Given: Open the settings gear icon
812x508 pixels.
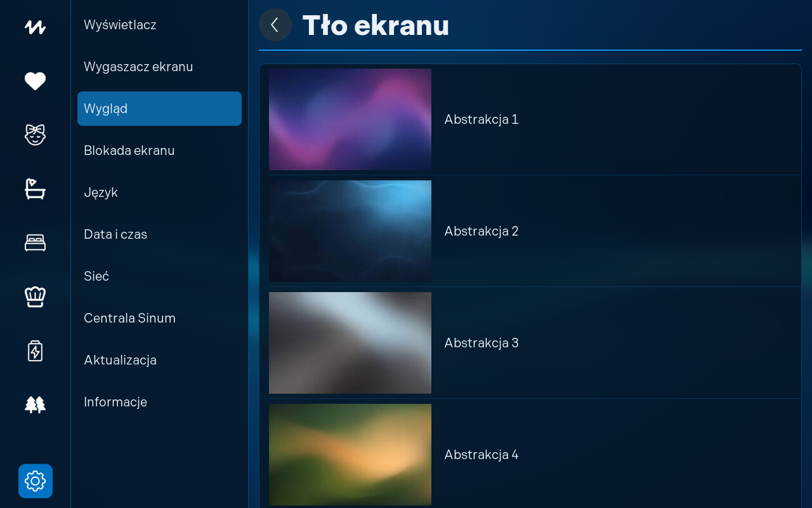Looking at the screenshot, I should pos(36,481).
